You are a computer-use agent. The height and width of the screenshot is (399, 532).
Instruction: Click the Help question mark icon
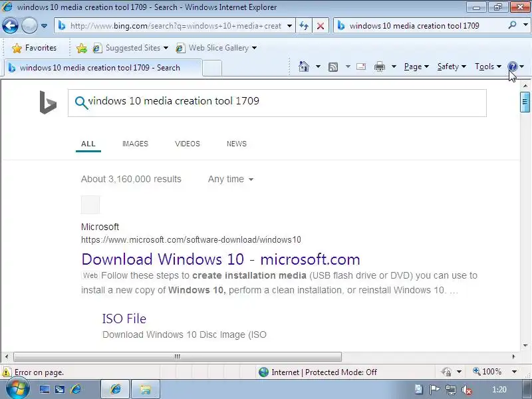513,66
